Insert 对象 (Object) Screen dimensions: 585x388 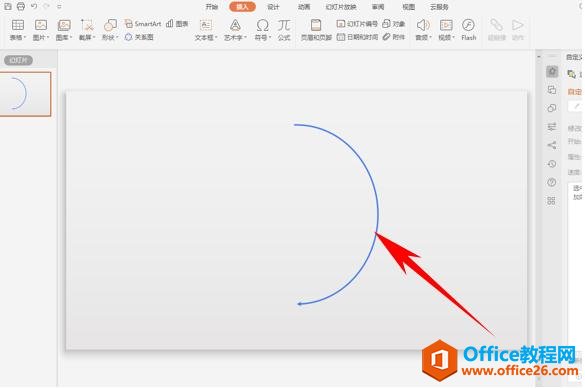coord(394,24)
